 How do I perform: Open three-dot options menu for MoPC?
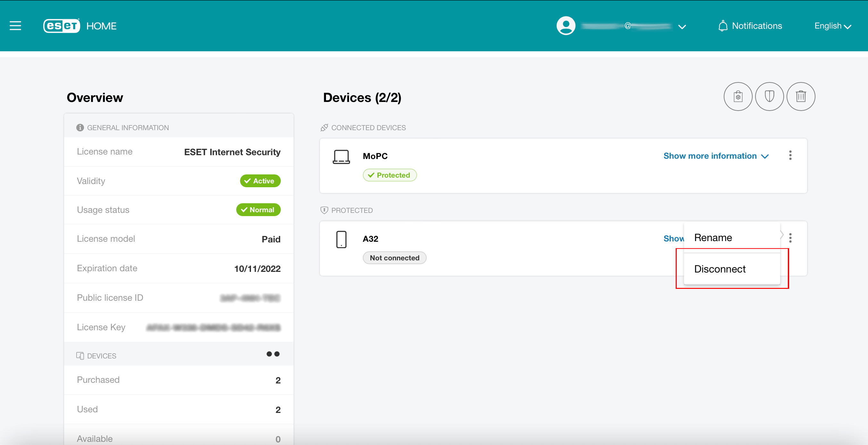pyautogui.click(x=790, y=155)
